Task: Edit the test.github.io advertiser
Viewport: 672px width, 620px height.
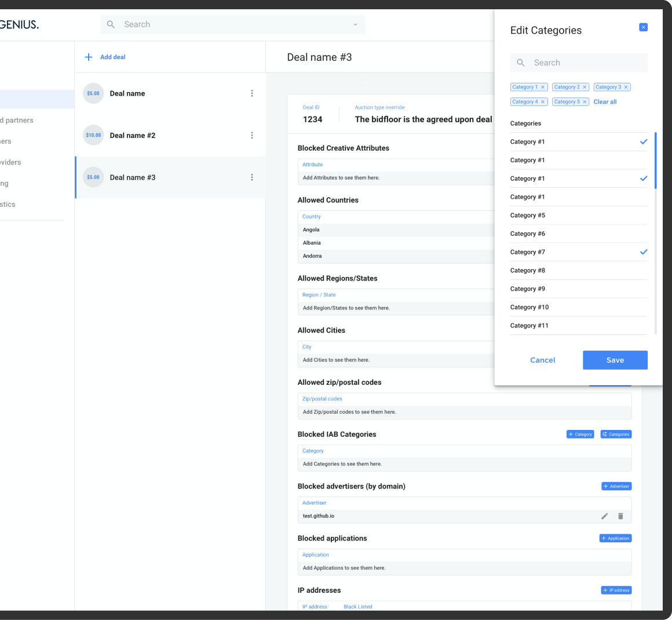Action: point(604,516)
